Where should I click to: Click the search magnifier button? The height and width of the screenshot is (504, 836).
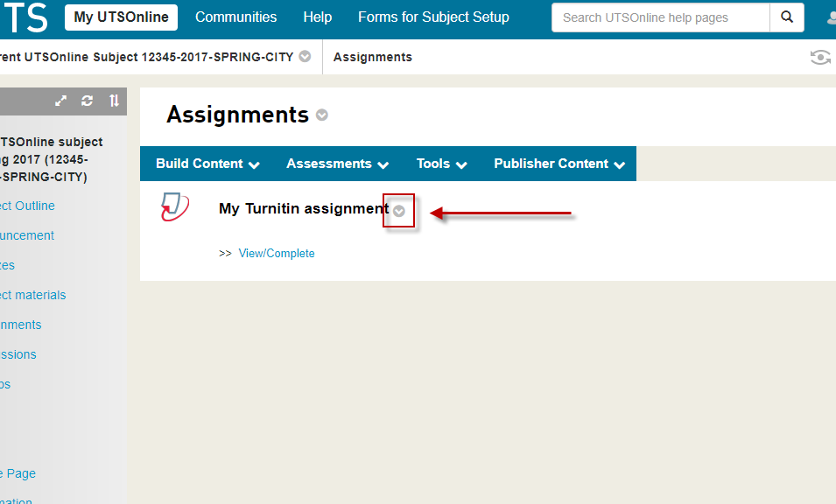tap(787, 17)
